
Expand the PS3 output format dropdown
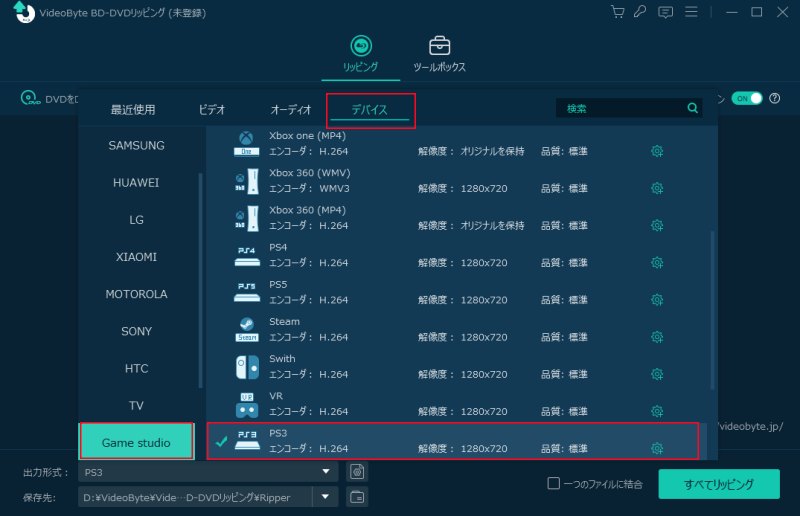pos(326,472)
